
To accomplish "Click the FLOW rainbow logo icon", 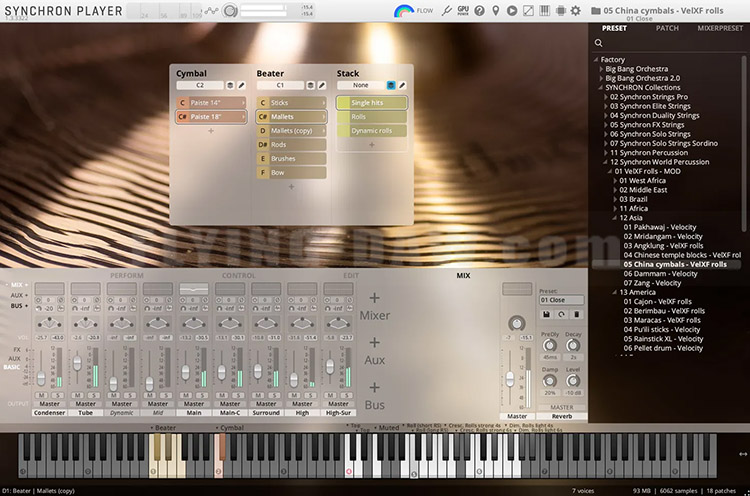I will [403, 11].
